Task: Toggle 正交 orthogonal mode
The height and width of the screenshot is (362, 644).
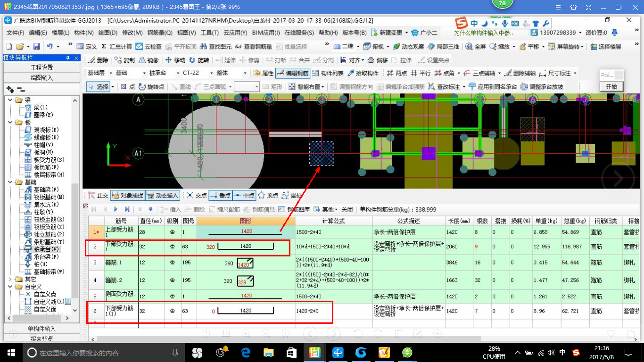Action: pyautogui.click(x=98, y=195)
